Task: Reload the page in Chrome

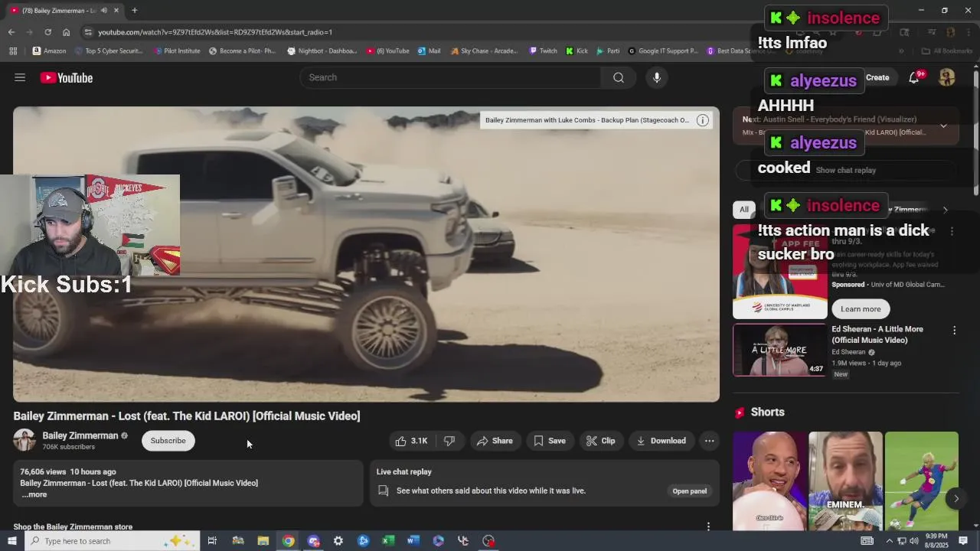Action: (x=47, y=32)
